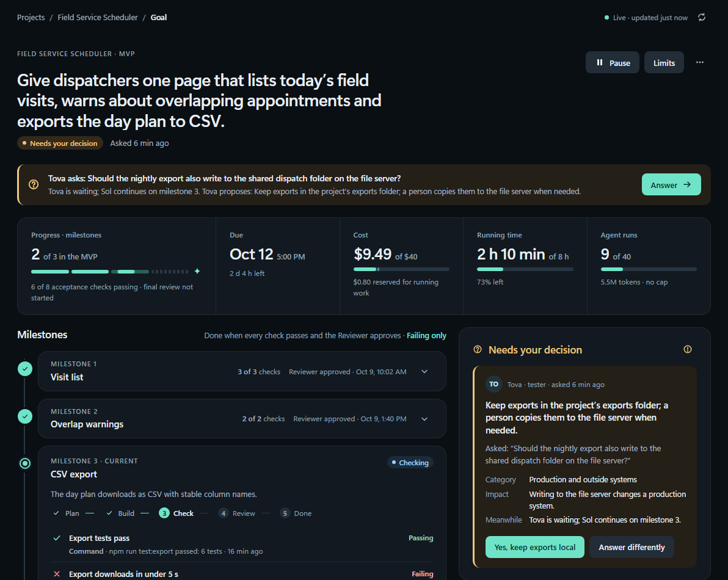Open the three-dots more options menu

tap(700, 62)
